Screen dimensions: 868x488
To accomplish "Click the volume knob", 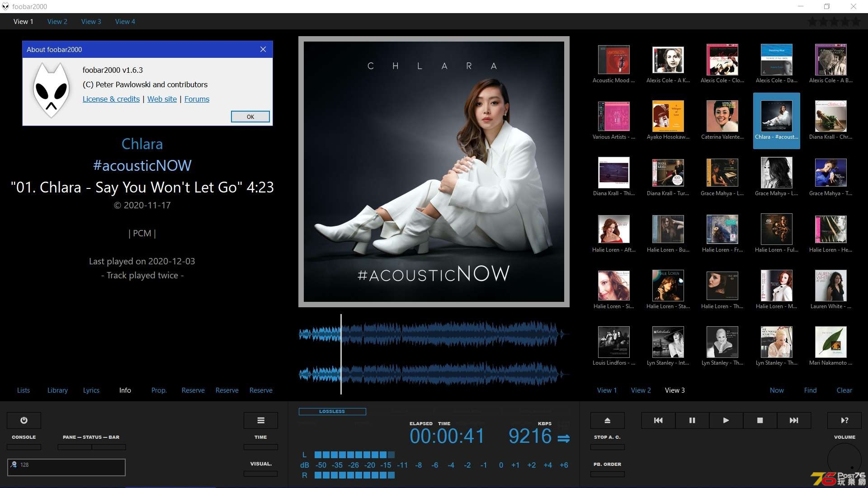I will (844, 460).
